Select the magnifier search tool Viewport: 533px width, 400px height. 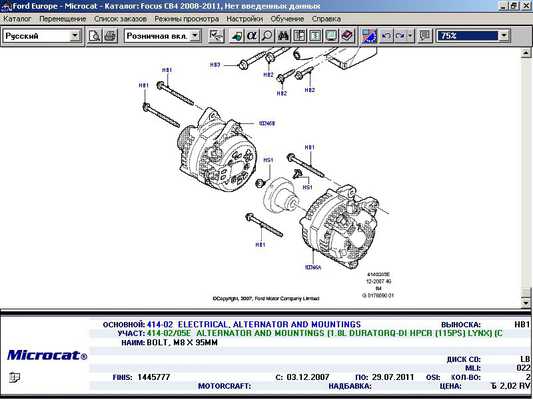[x=268, y=35]
